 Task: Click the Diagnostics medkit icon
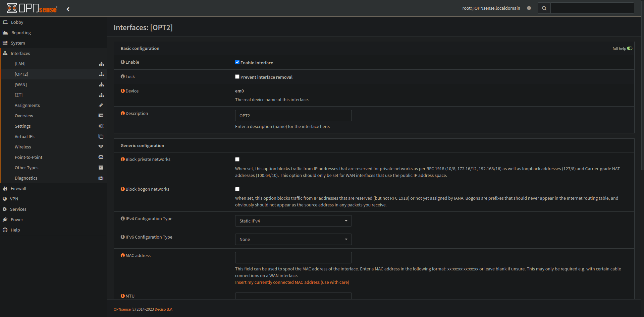pyautogui.click(x=101, y=178)
